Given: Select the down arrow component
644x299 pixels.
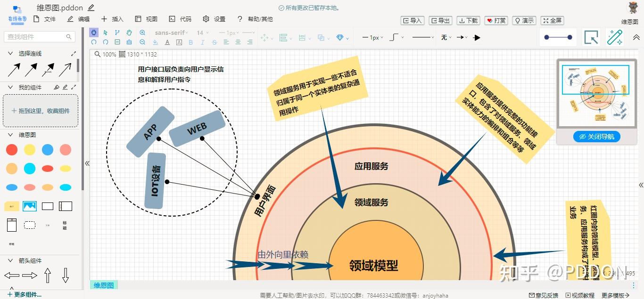Looking at the screenshot, I should (66, 275).
